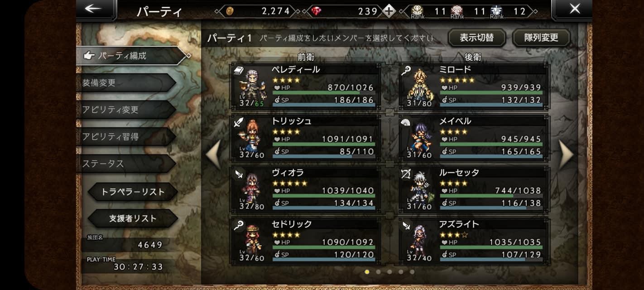Tap the plus icon beside ruby count

click(x=389, y=11)
